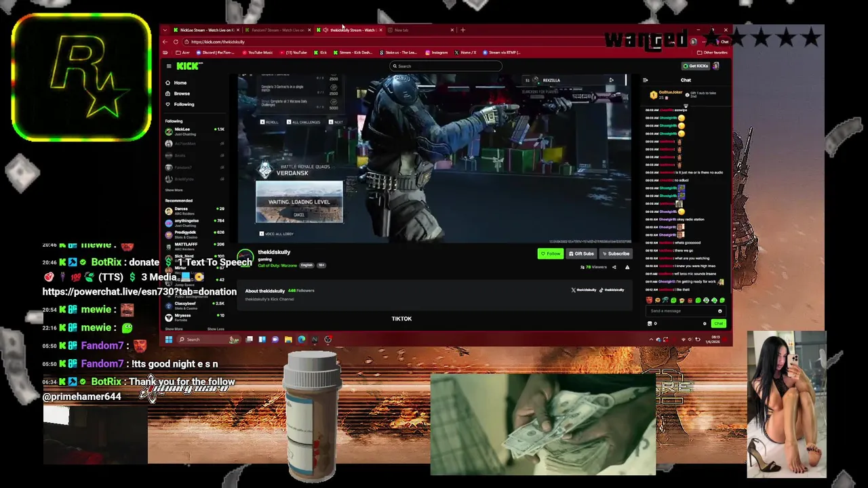Click the stream video player
Screen dimensions: 868x488
coord(435,158)
